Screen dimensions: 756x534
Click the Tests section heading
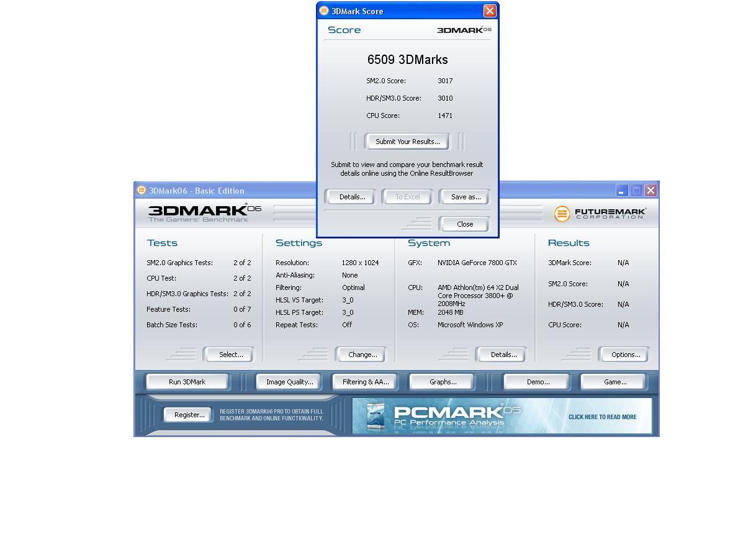coord(162,243)
